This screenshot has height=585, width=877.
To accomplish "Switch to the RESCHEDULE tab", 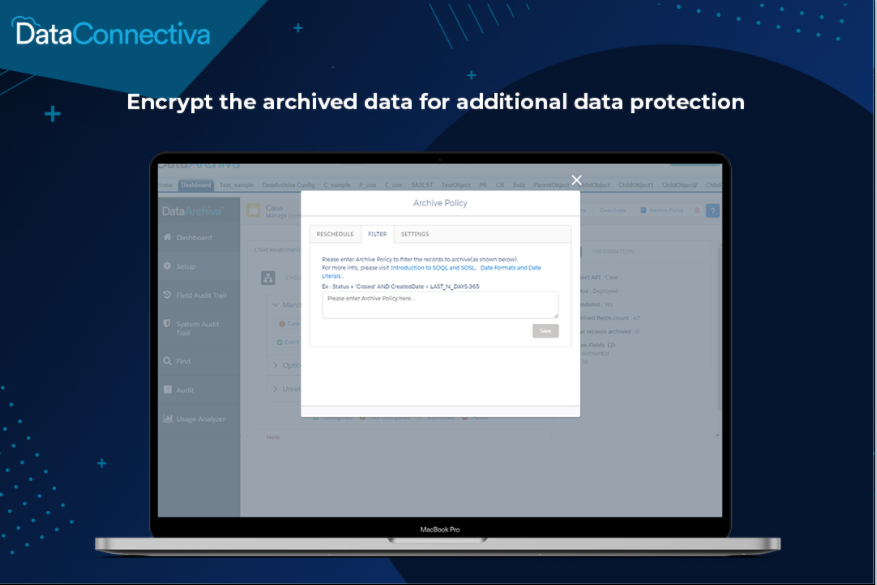I will click(335, 234).
